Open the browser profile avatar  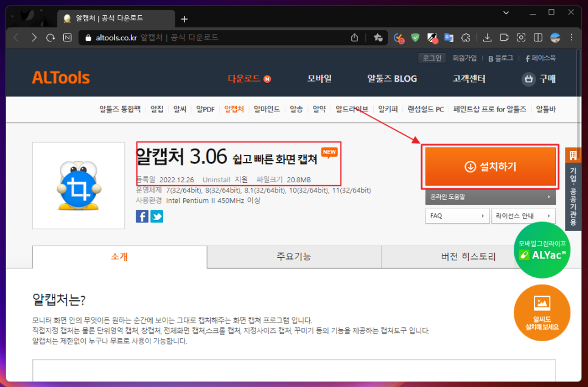(555, 38)
